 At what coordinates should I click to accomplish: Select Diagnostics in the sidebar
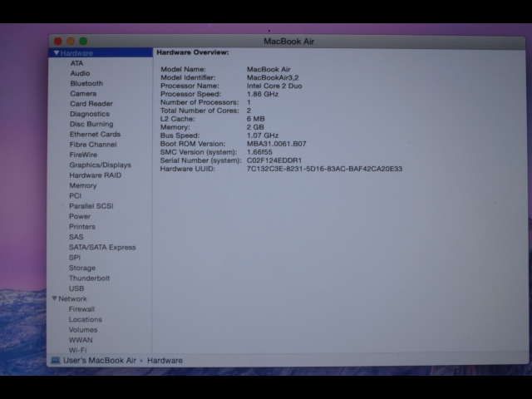[x=90, y=114]
